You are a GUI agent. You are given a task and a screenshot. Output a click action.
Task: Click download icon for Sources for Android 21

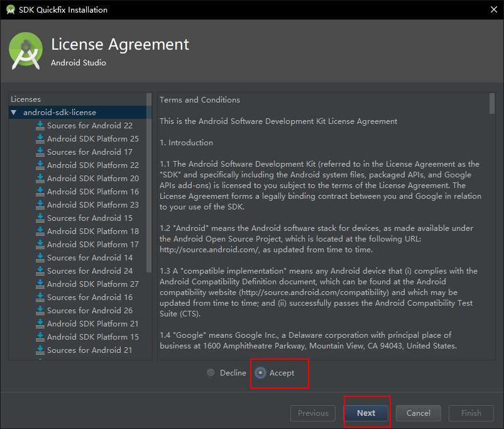tap(40, 350)
